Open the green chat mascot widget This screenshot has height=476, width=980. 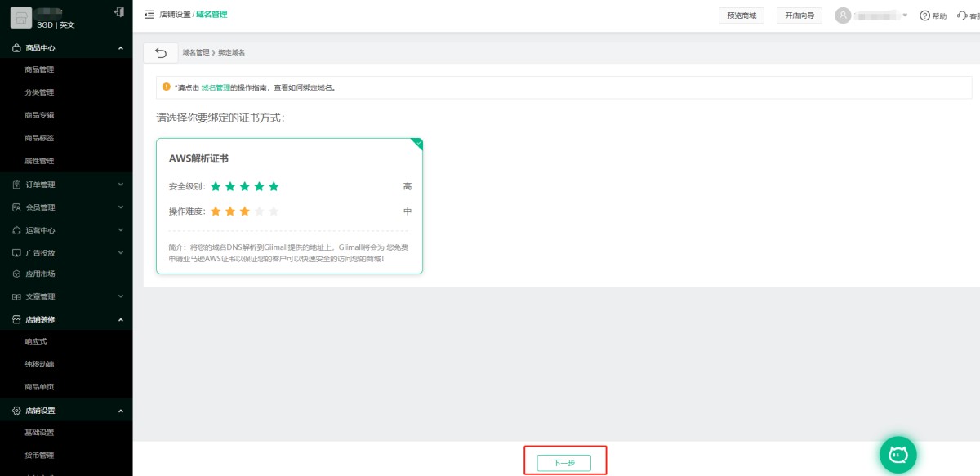[898, 454]
